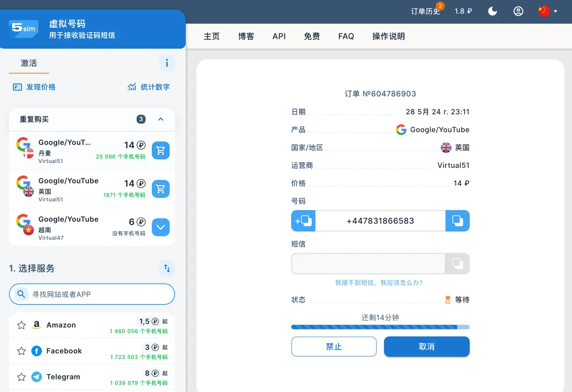Image resolution: width=572 pixels, height=392 pixels.
Task: Click order number №604786903
Action: (380, 94)
